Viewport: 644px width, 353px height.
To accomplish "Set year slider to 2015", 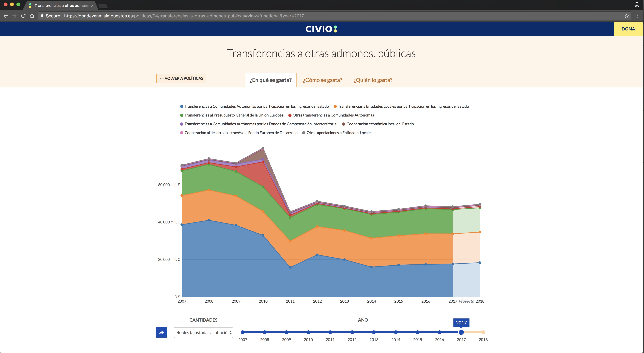I will click(417, 332).
